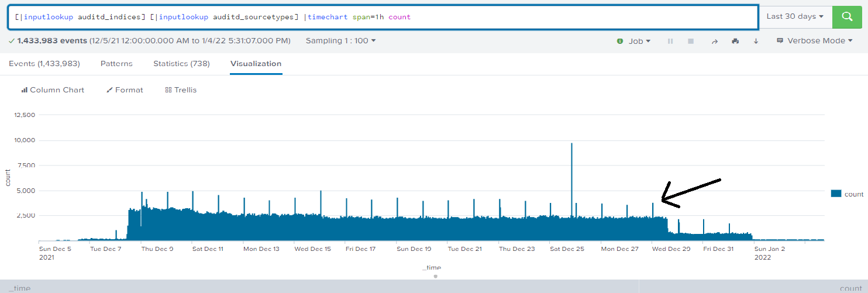The width and height of the screenshot is (868, 293).
Task: Click the Print icon
Action: click(735, 41)
